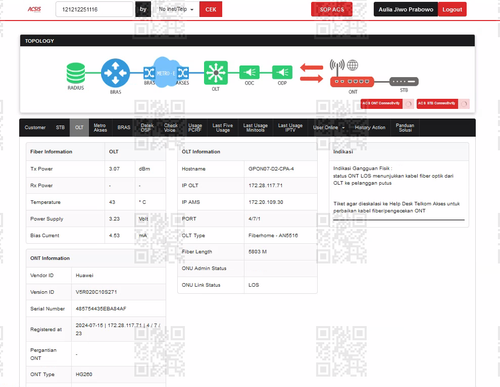Click the METRO-E cloud icon
Viewport: 500px width, 387px height.
click(166, 72)
